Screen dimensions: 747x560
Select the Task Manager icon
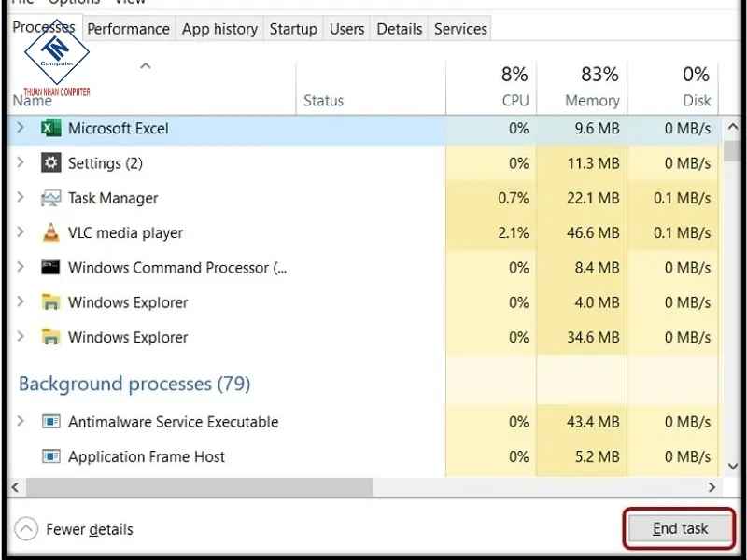click(x=50, y=198)
